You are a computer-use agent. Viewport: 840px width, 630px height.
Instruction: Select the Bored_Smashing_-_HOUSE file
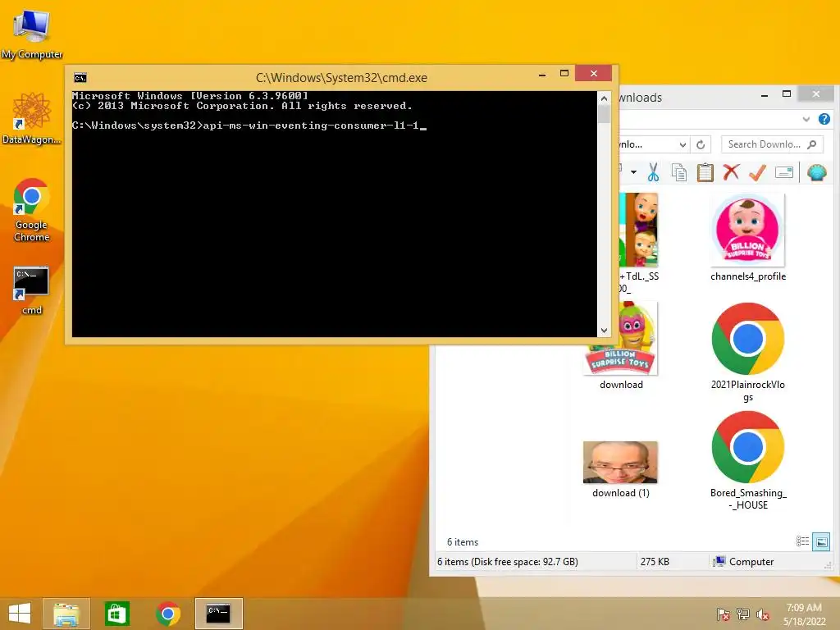click(x=748, y=461)
